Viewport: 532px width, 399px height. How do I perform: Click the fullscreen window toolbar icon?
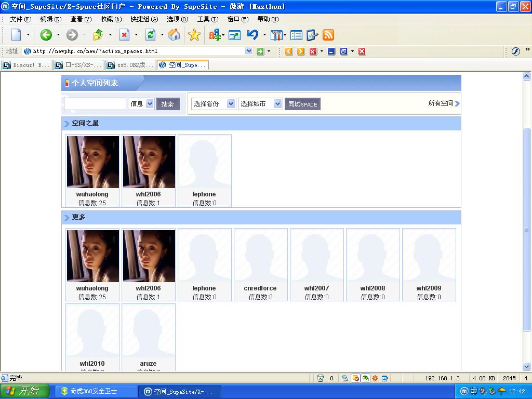coord(234,35)
